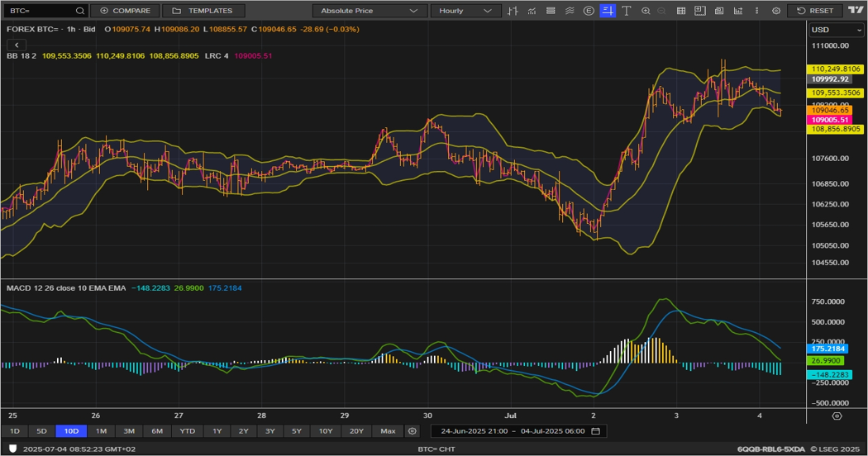This screenshot has height=456, width=868.
Task: Open the indicators chart icon
Action: tap(532, 11)
